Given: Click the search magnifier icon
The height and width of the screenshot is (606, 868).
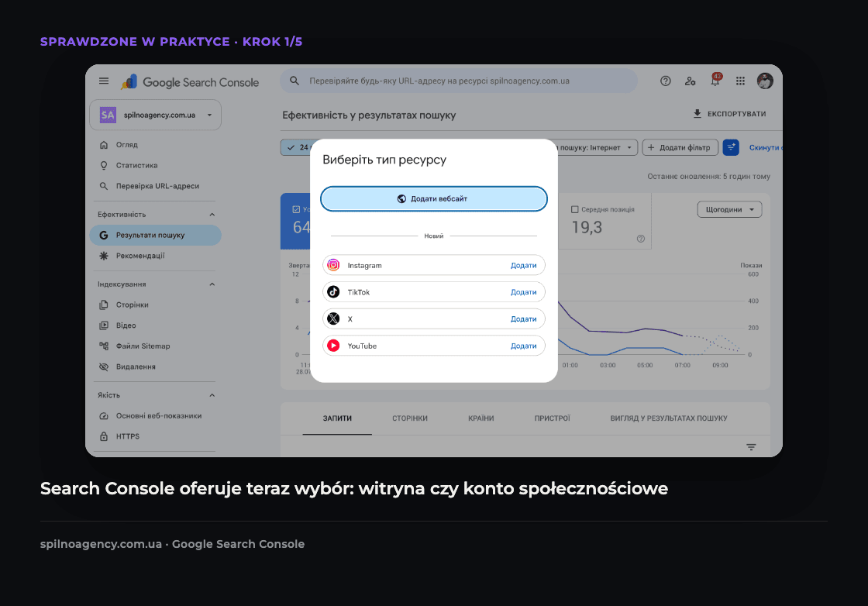Looking at the screenshot, I should [x=294, y=81].
